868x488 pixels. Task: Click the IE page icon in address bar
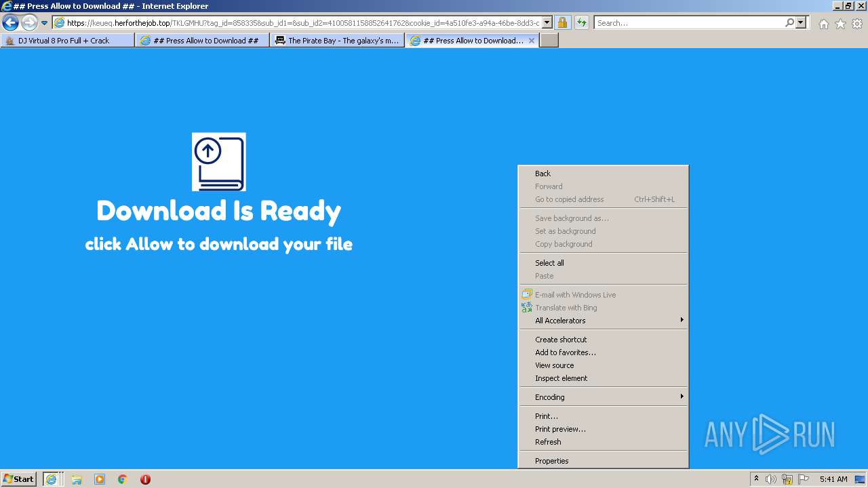coord(59,23)
